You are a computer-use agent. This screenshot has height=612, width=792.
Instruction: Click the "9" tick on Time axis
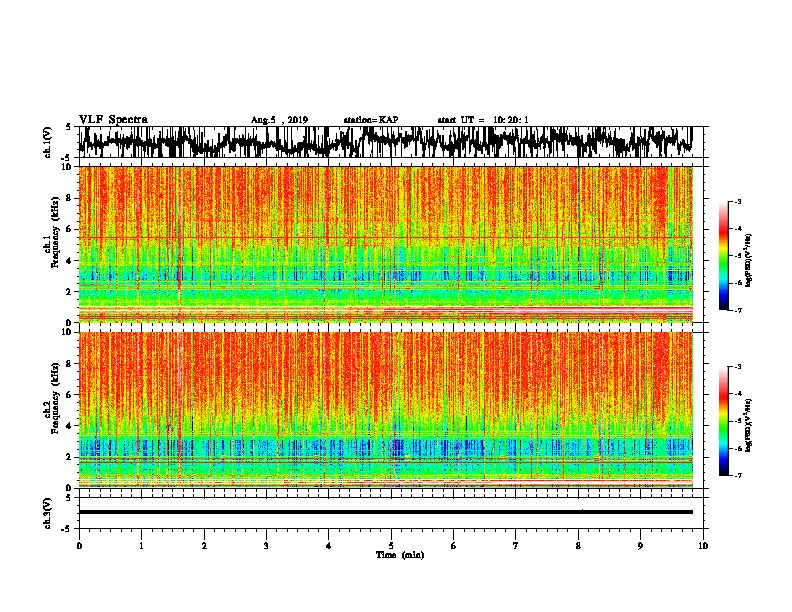[x=640, y=546]
